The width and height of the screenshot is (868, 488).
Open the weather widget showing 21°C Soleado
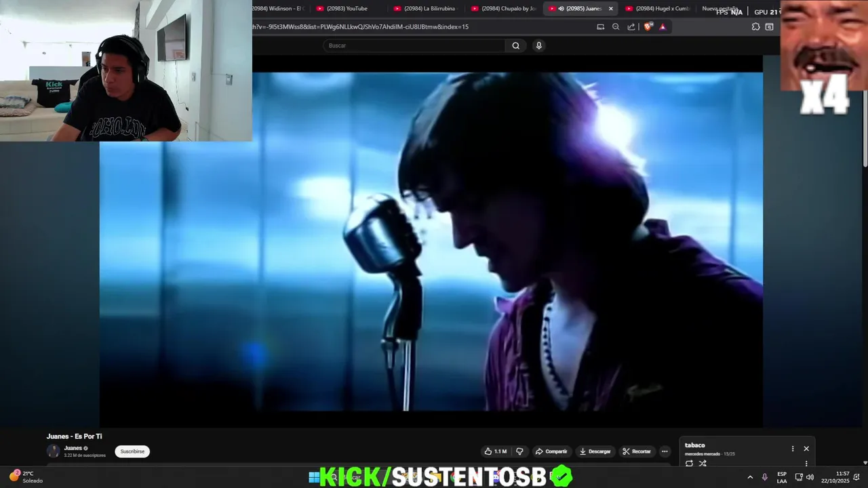26,476
